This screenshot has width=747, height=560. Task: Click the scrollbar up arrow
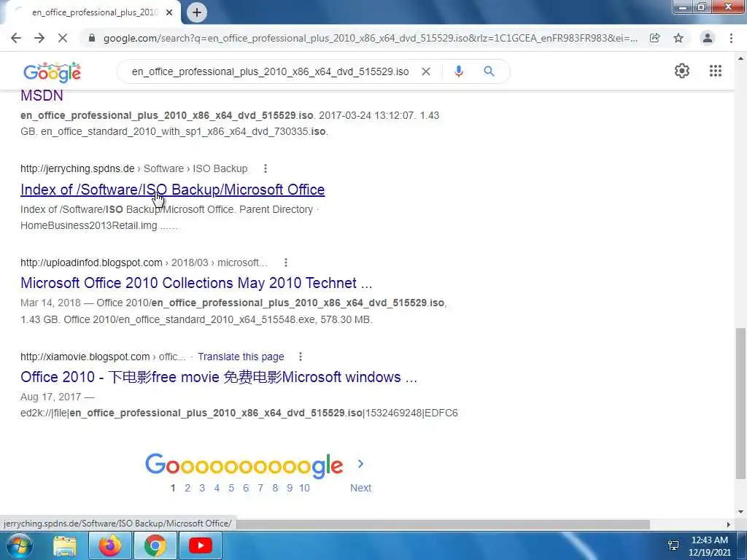point(740,58)
